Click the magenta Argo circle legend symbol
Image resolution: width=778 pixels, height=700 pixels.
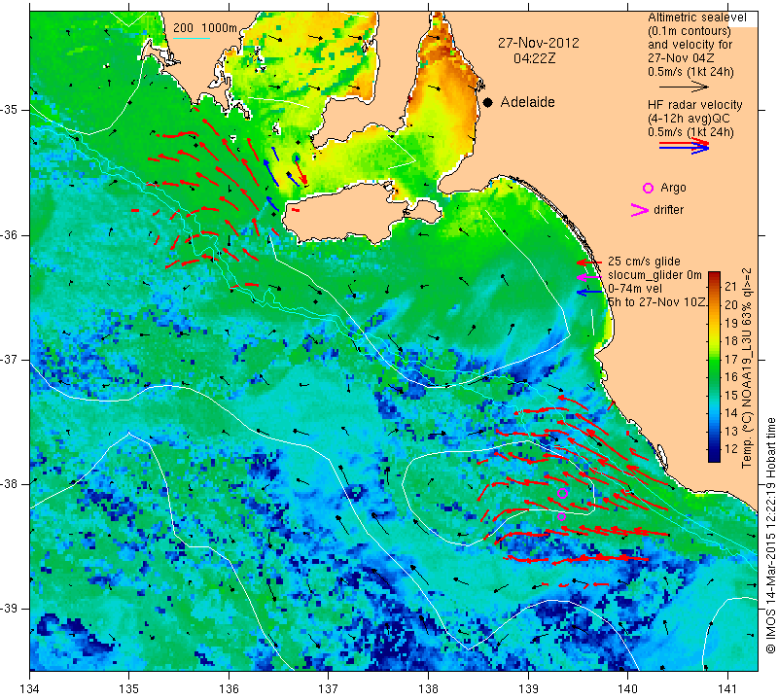pyautogui.click(x=648, y=188)
